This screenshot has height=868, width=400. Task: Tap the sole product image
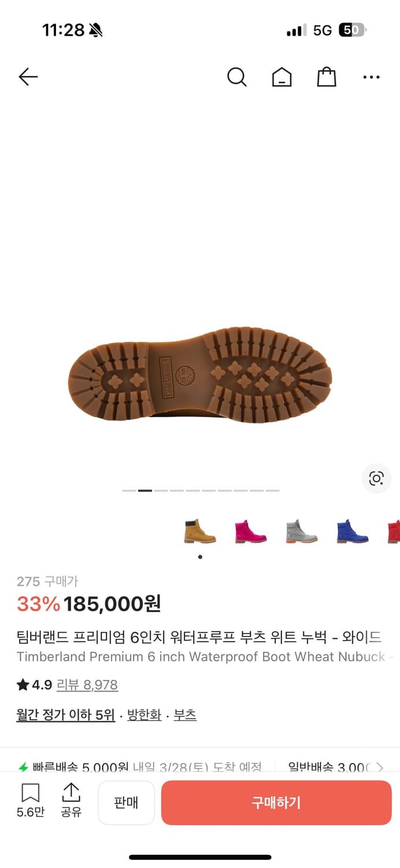tap(200, 374)
